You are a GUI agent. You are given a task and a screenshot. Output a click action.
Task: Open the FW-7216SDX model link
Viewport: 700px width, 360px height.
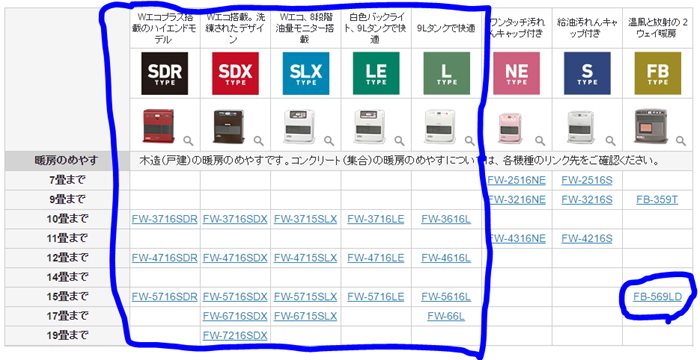pos(235,335)
